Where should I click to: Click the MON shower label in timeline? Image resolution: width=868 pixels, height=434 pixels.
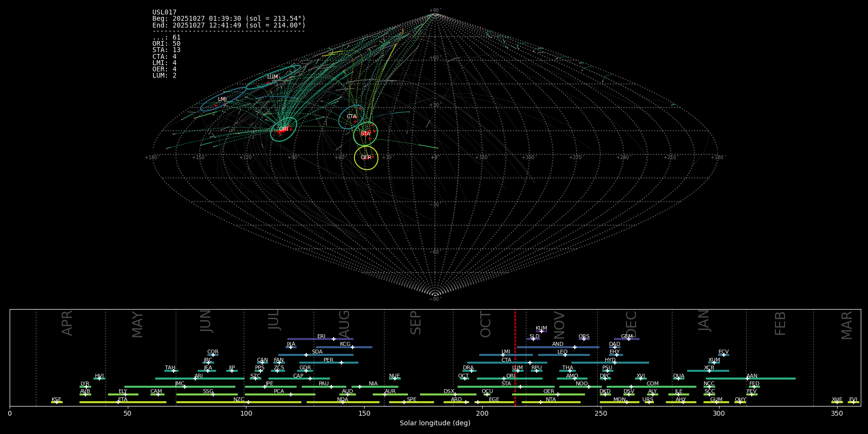pos(620,400)
